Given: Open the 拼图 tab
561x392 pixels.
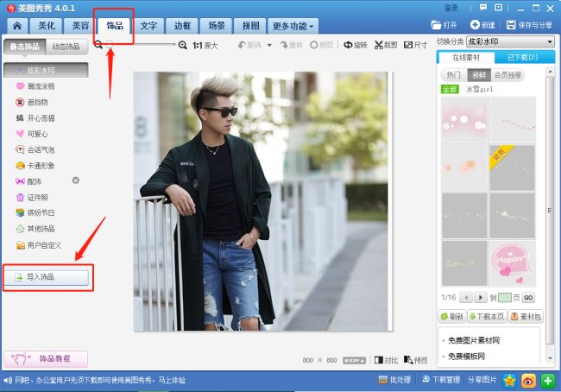Looking at the screenshot, I should tap(250, 26).
